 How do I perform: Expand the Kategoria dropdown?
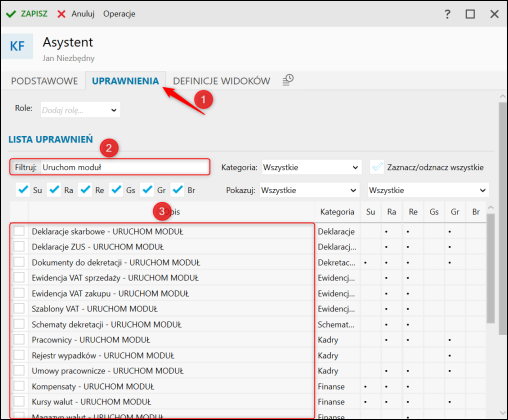pyautogui.click(x=312, y=167)
